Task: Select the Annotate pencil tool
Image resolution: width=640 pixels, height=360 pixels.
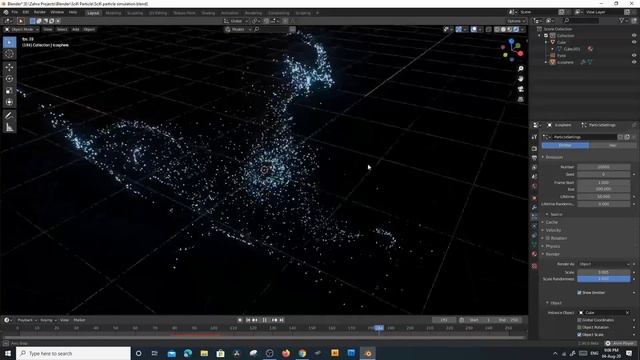Action: 9,116
